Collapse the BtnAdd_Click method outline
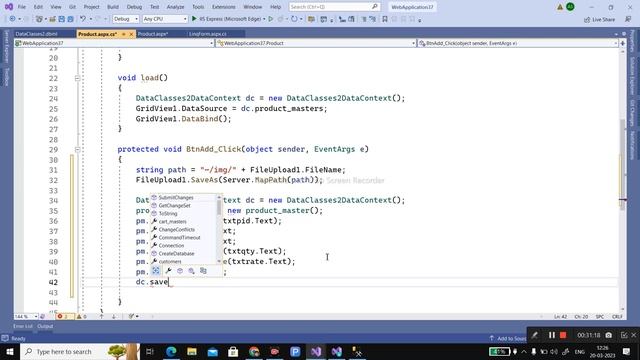640x360 pixels. [77, 149]
